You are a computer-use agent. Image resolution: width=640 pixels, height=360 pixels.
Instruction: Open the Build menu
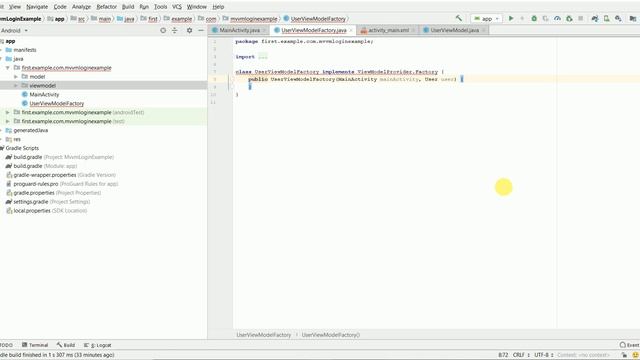coord(128,7)
